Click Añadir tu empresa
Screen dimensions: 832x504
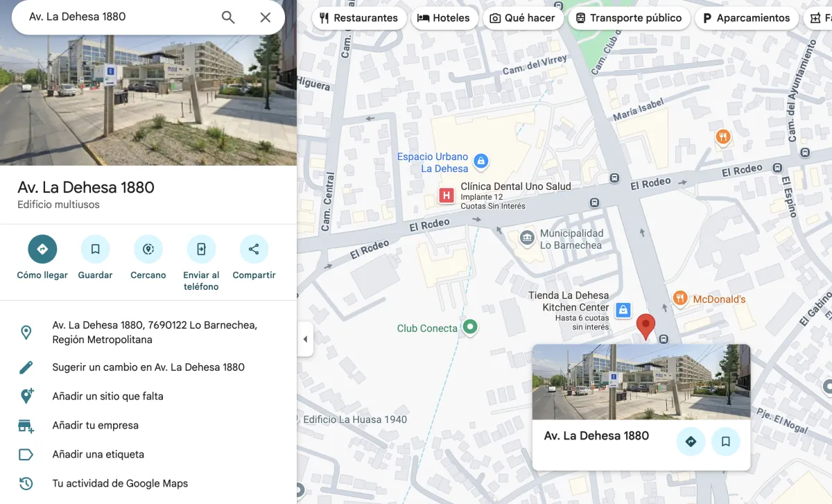[x=96, y=426]
